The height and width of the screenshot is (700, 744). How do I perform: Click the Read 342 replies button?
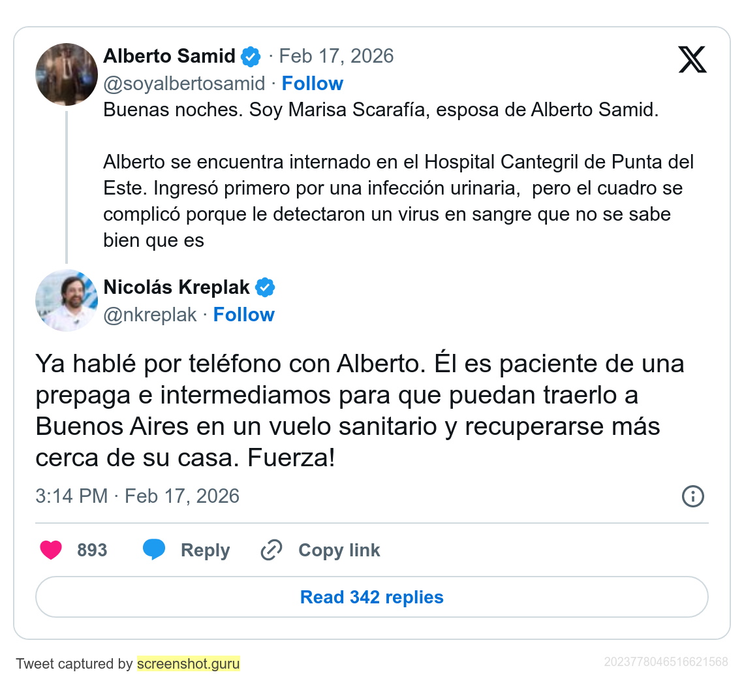pos(372,597)
